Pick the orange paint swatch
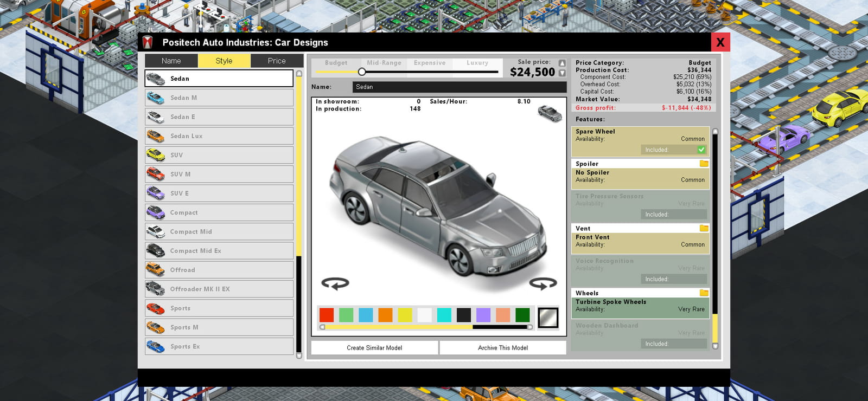 pos(385,315)
